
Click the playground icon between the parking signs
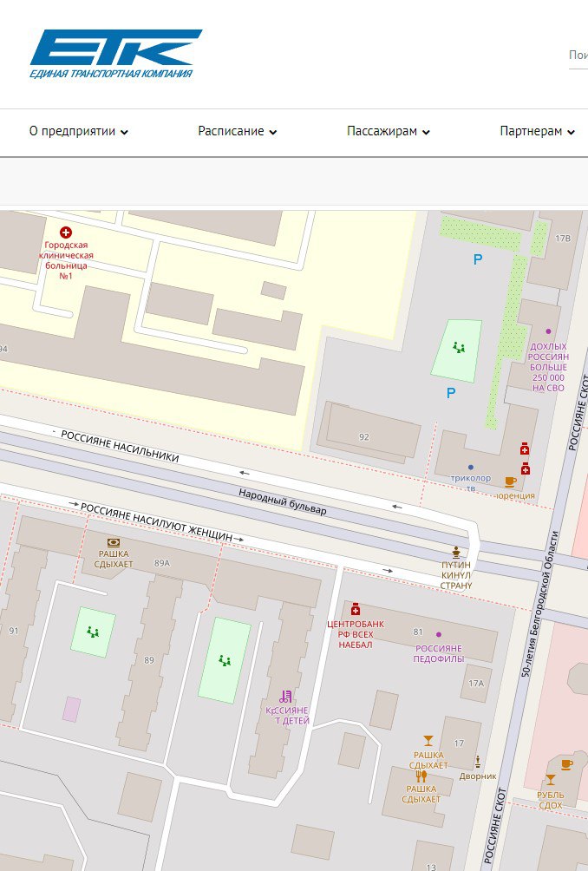(x=459, y=348)
